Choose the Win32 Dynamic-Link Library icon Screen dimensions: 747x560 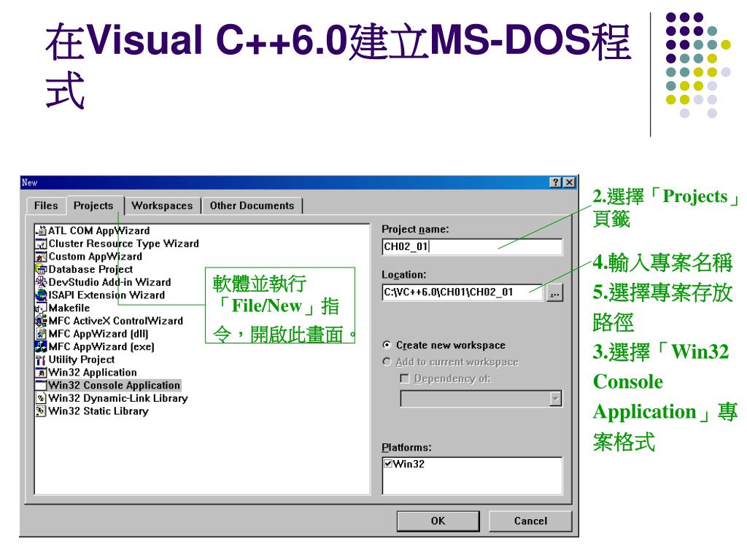[x=42, y=398]
